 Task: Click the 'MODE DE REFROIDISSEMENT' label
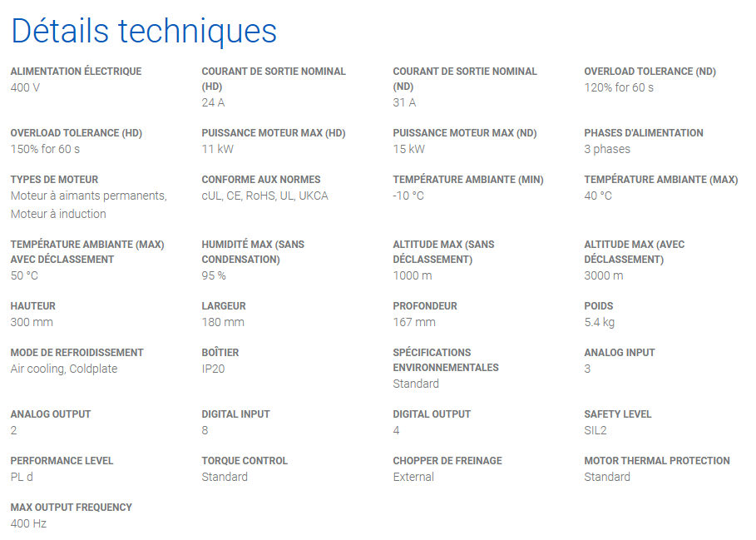(x=77, y=353)
